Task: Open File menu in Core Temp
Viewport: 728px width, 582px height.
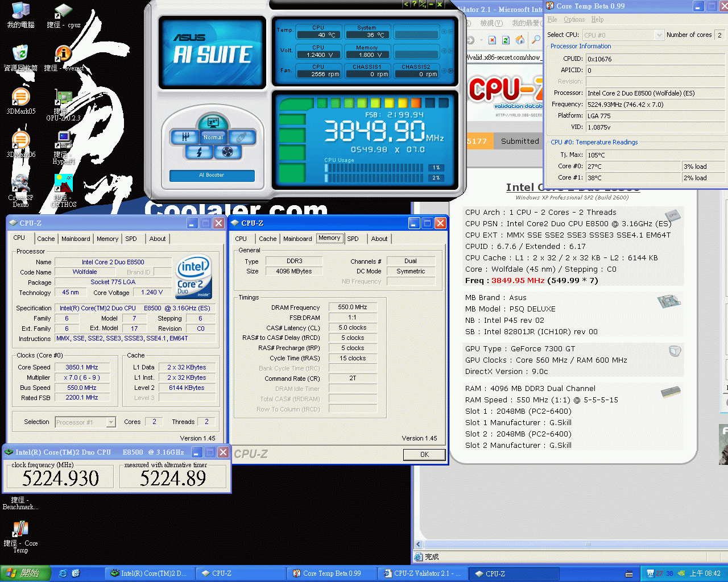Action: (x=552, y=19)
